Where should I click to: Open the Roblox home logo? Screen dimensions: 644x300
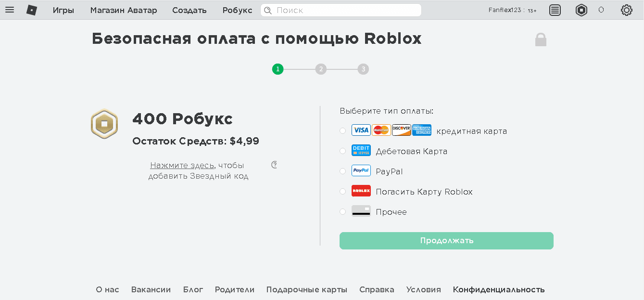[31, 10]
